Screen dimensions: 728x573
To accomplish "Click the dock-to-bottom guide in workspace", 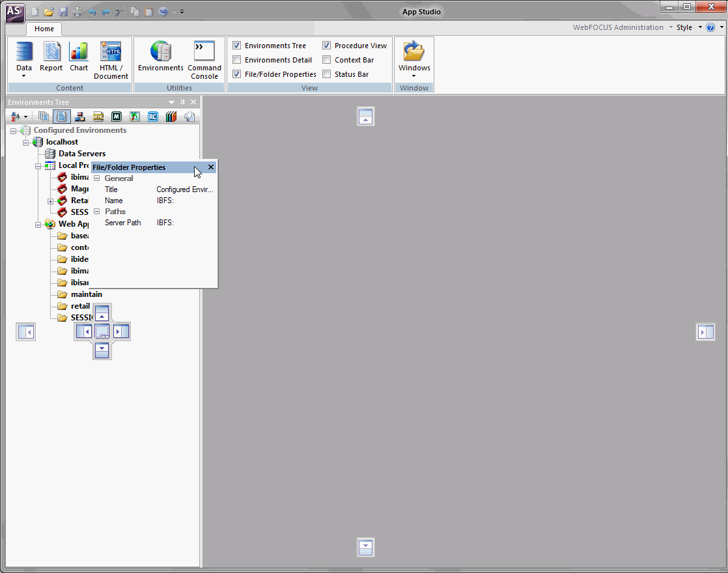I will coord(365,548).
